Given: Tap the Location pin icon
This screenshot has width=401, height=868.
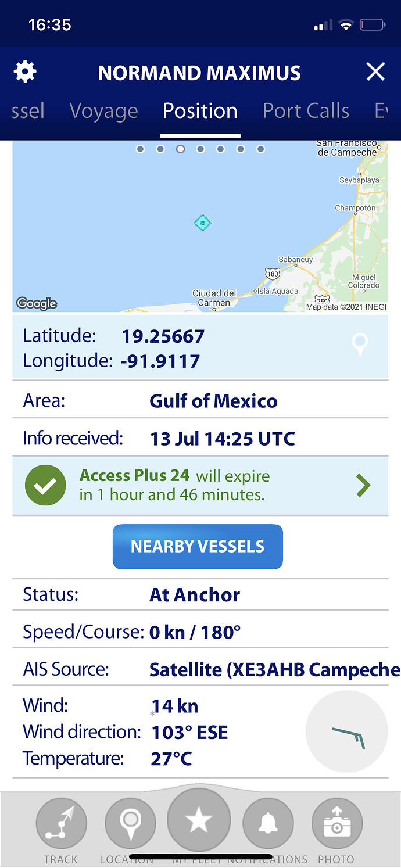Looking at the screenshot, I should coord(130,823).
